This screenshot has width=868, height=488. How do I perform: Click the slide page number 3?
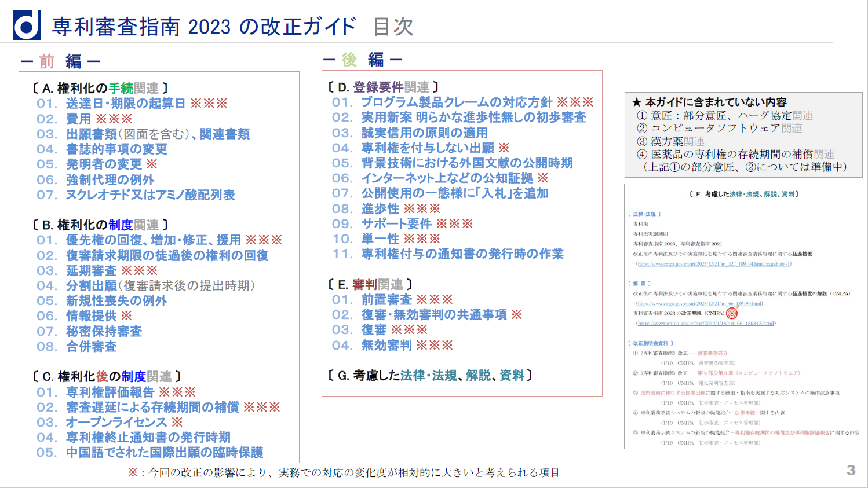[x=851, y=470]
